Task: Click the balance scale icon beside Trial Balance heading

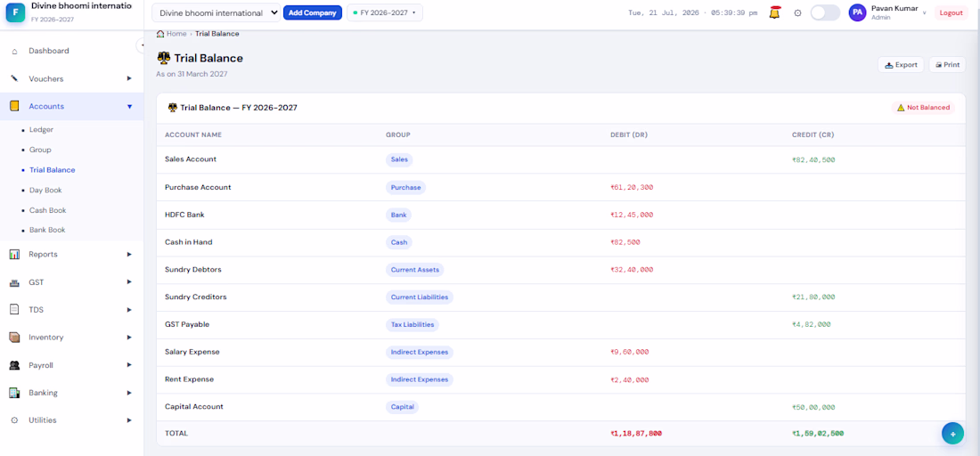Action: click(x=164, y=58)
